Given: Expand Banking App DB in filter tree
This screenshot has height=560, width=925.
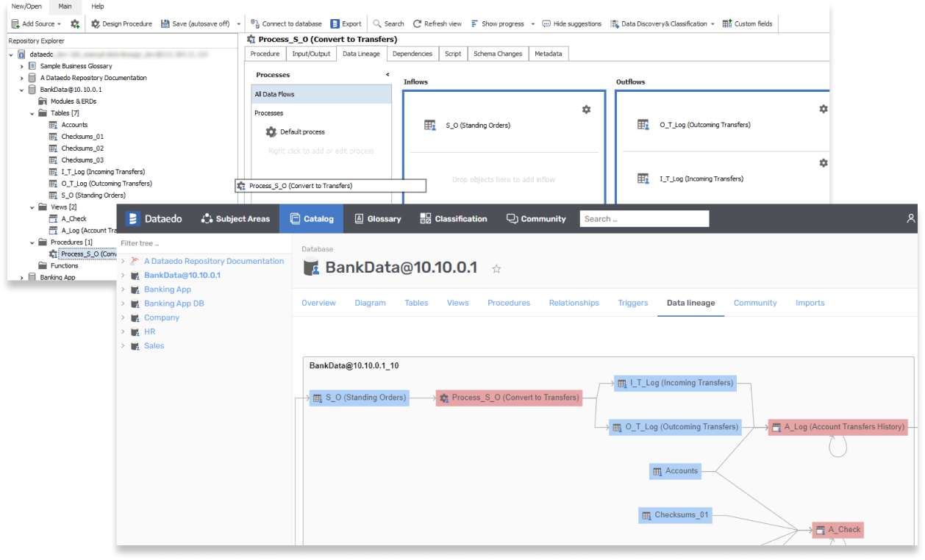Looking at the screenshot, I should point(123,304).
